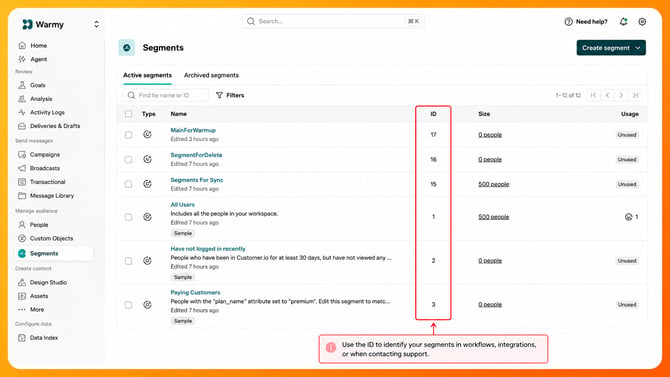Image resolution: width=670 pixels, height=377 pixels.
Task: Click the Segments page header icon
Action: [126, 47]
